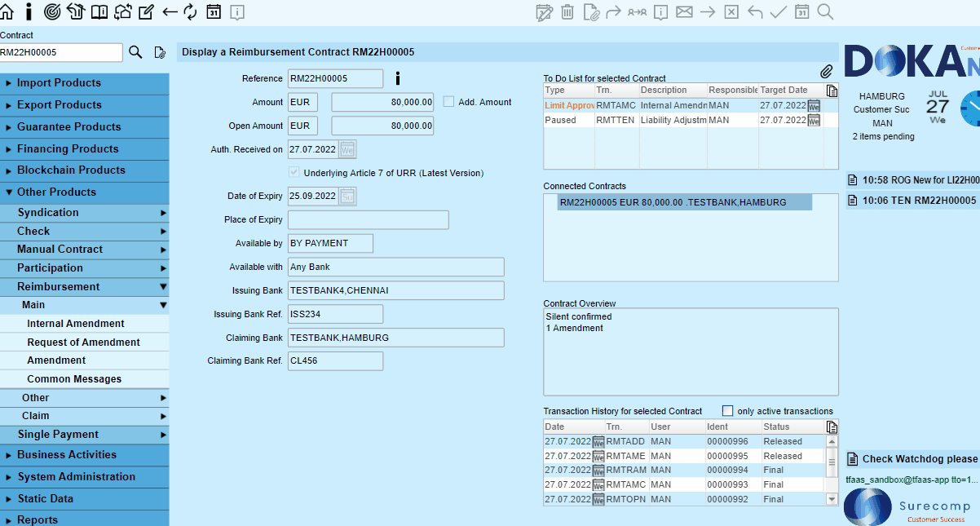980x526 pixels.
Task: Click the copy icon in To Do List header
Action: click(832, 91)
